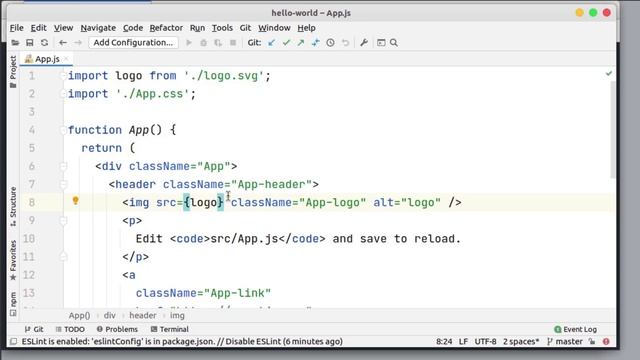Collapse the div fold marker on line 6
Screen dimensions: 640x360
[63, 166]
